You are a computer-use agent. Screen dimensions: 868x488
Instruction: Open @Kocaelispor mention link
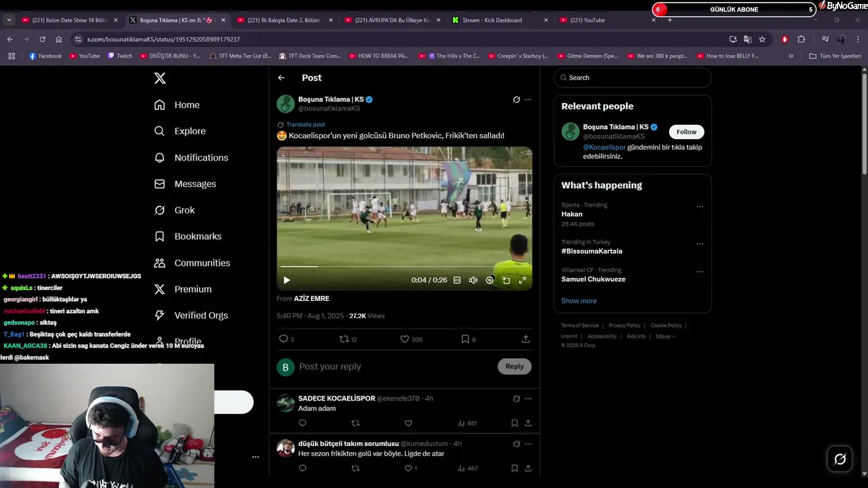[x=604, y=147]
